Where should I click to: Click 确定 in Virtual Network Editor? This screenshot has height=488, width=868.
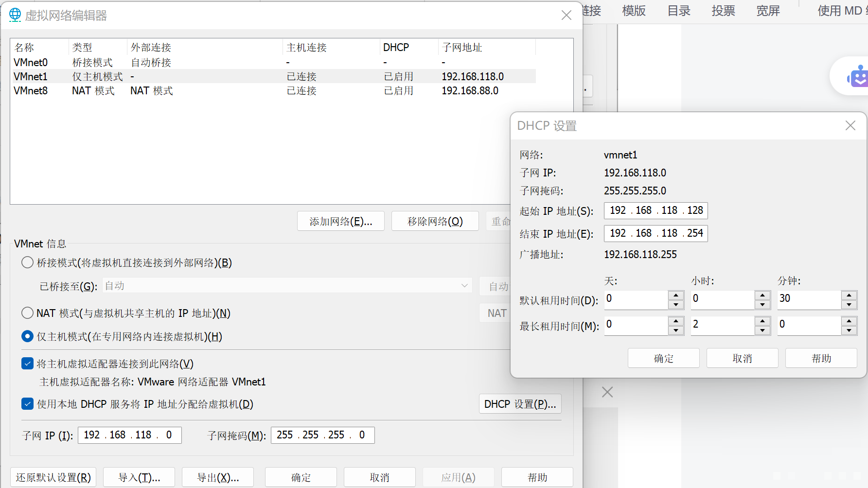[x=301, y=477]
